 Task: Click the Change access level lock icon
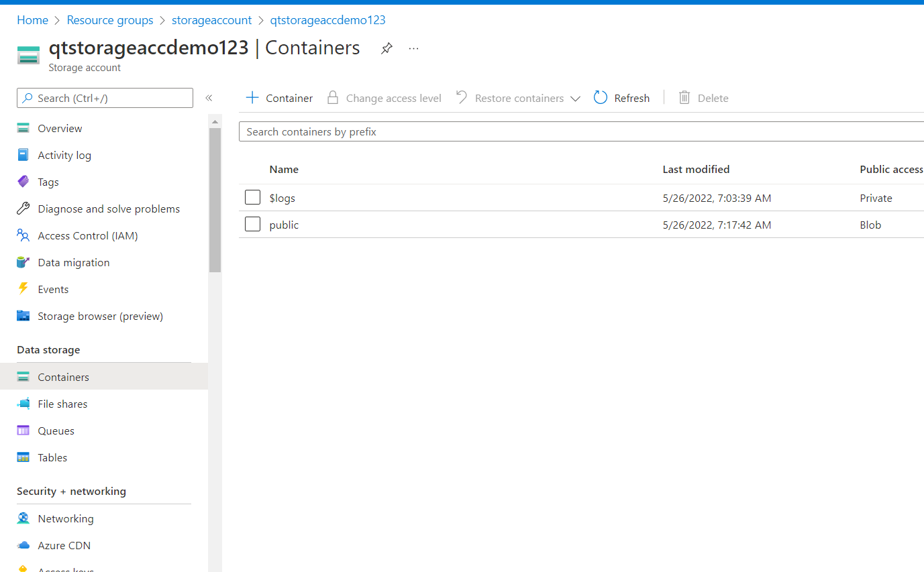332,98
